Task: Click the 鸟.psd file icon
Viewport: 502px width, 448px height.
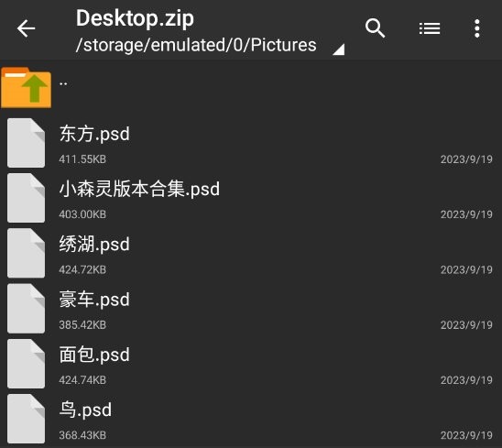Action: tap(26, 419)
